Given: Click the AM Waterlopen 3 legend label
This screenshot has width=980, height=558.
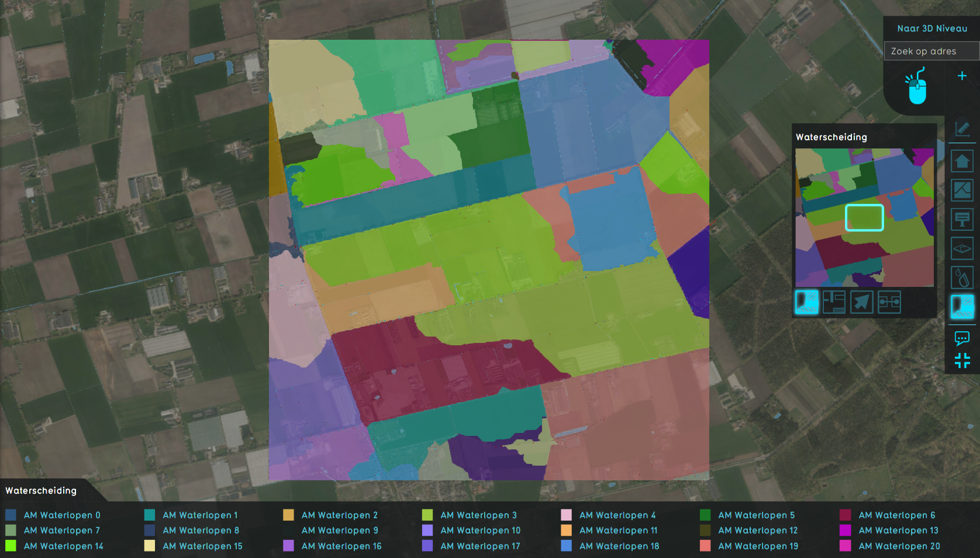Looking at the screenshot, I should click(x=478, y=515).
